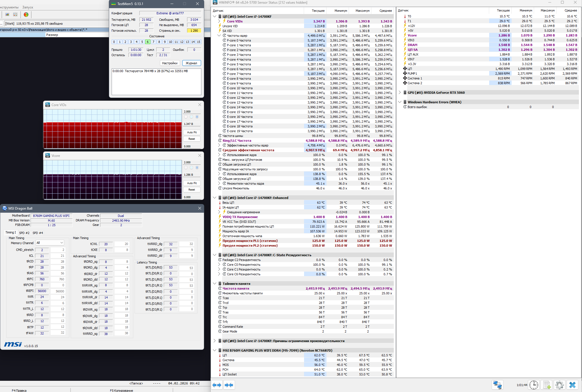Collapse the Тайминги памяти sensor group
The height and width of the screenshot is (392, 582).
[x=215, y=283]
